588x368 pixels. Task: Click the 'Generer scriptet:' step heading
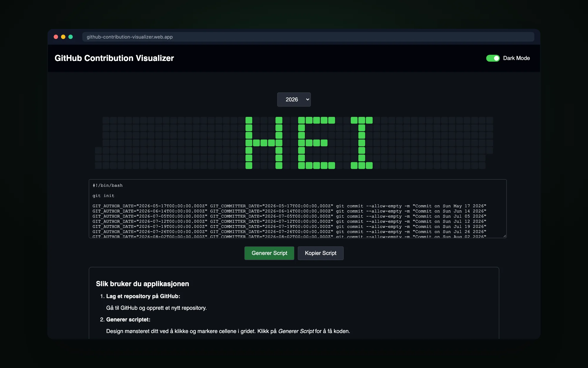(x=128, y=320)
